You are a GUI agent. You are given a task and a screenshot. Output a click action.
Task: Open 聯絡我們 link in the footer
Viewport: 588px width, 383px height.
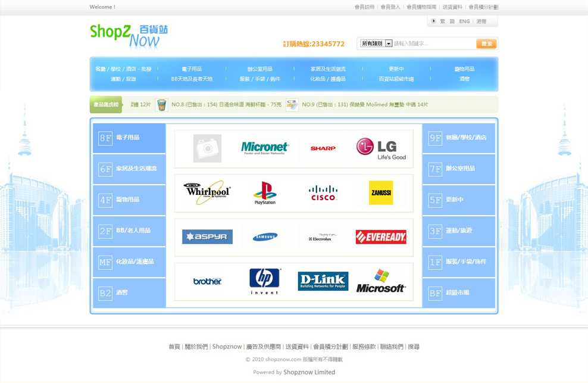(392, 347)
